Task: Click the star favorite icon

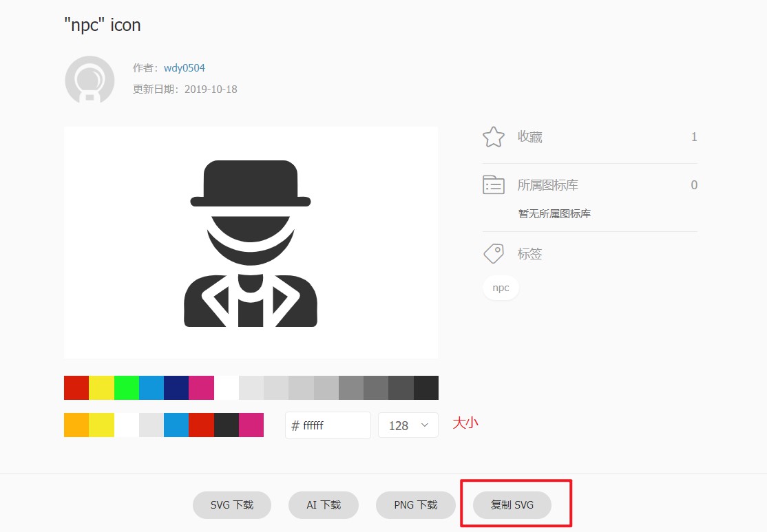Action: [x=494, y=137]
